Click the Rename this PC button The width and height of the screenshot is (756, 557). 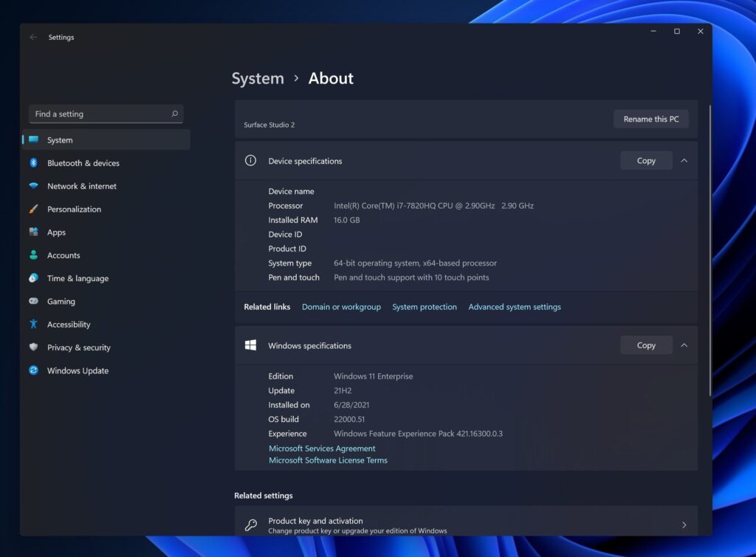(x=650, y=118)
